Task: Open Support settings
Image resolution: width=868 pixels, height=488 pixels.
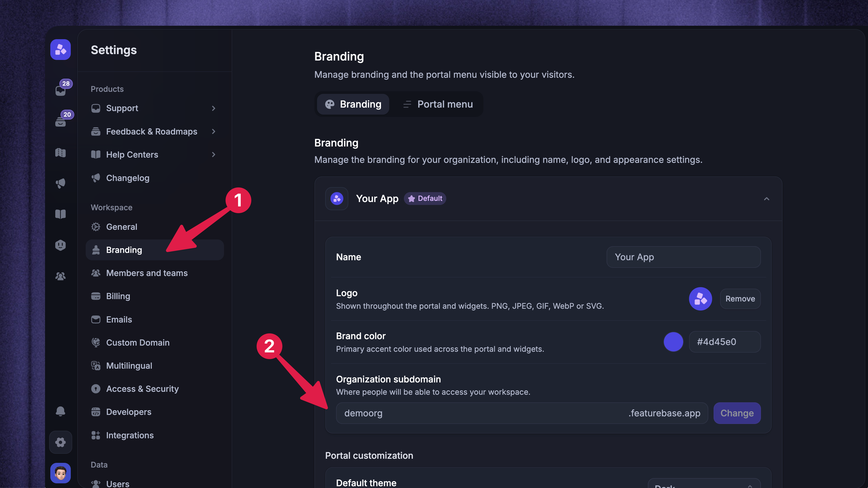Action: point(155,108)
